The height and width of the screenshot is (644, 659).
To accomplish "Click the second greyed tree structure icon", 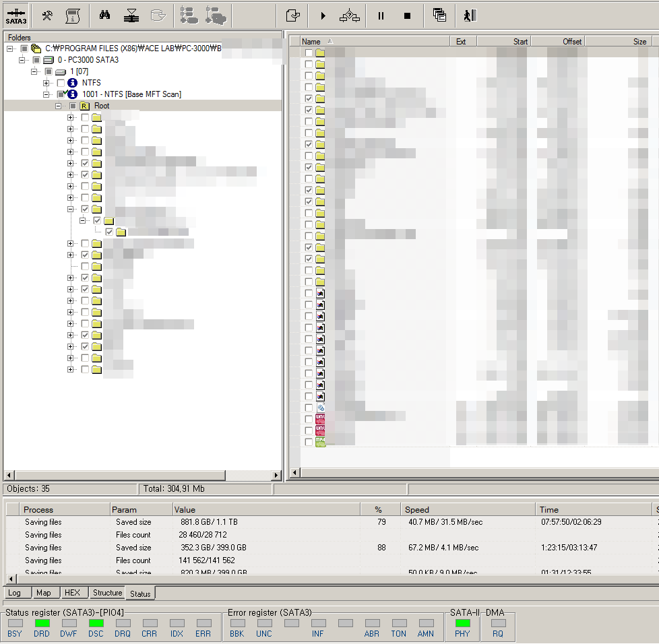I will point(216,15).
